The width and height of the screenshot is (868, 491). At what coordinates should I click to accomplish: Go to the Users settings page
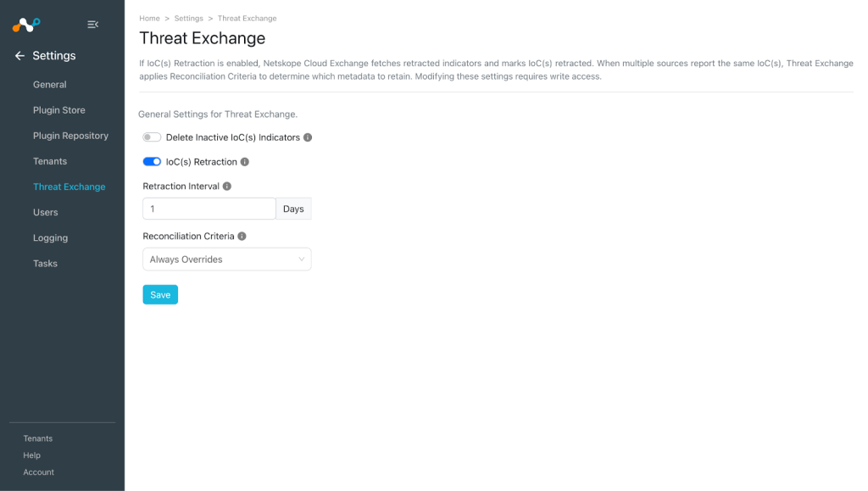coord(46,213)
